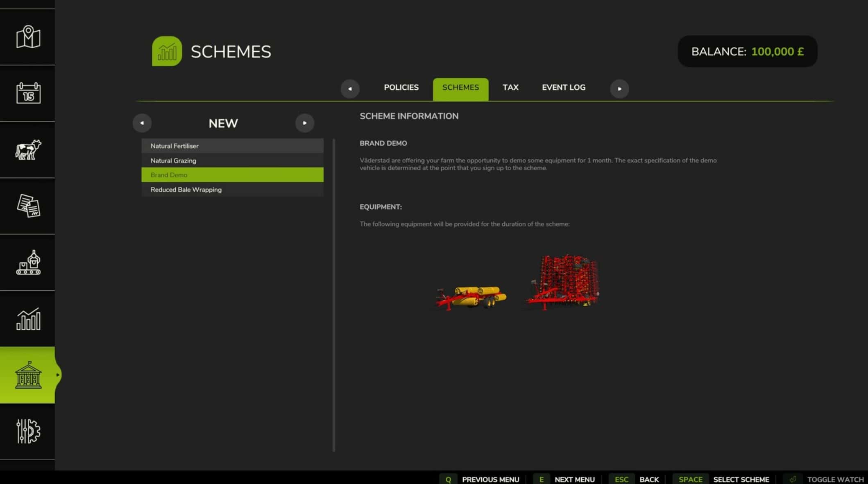
Task: Open the Tax tab
Action: click(x=510, y=88)
